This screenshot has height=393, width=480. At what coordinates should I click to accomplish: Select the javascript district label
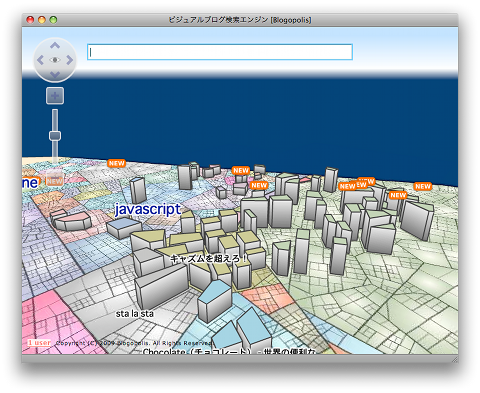147,209
